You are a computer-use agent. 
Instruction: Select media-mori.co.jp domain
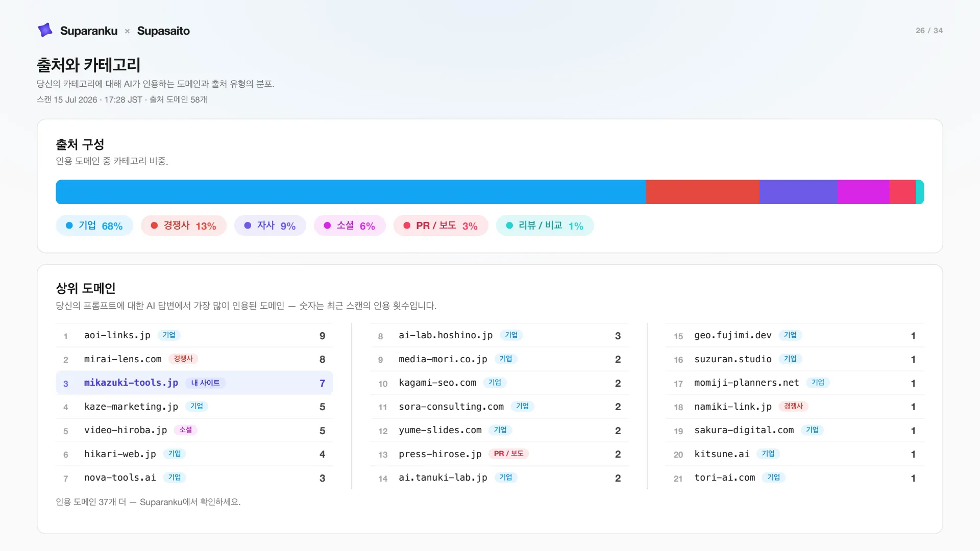pos(443,359)
